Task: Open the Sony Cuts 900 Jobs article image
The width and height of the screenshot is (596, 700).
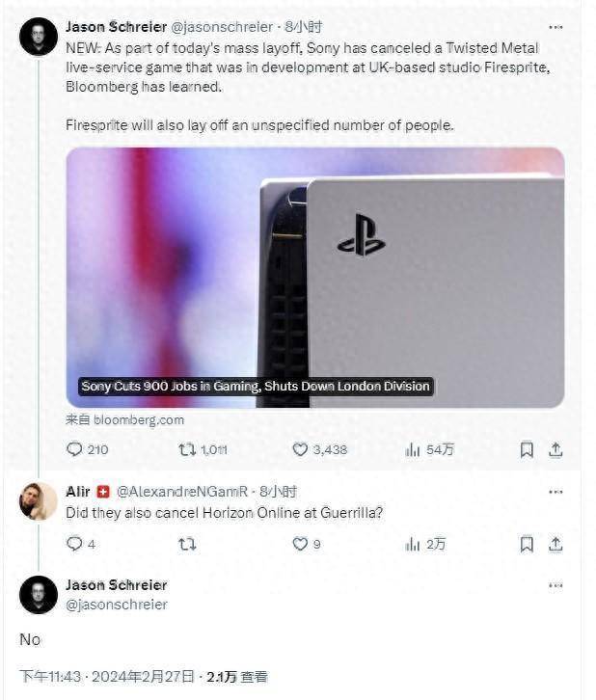Action: click(314, 278)
